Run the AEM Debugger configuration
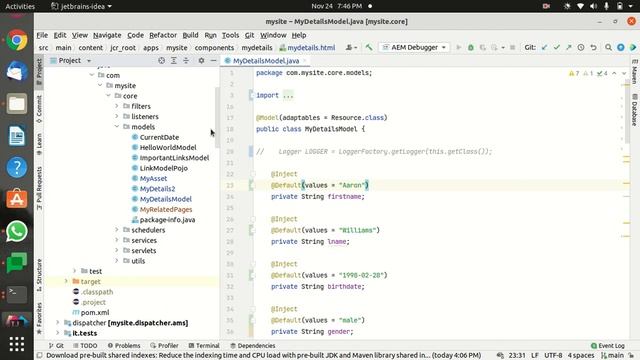This screenshot has height=360, width=640. (x=459, y=47)
